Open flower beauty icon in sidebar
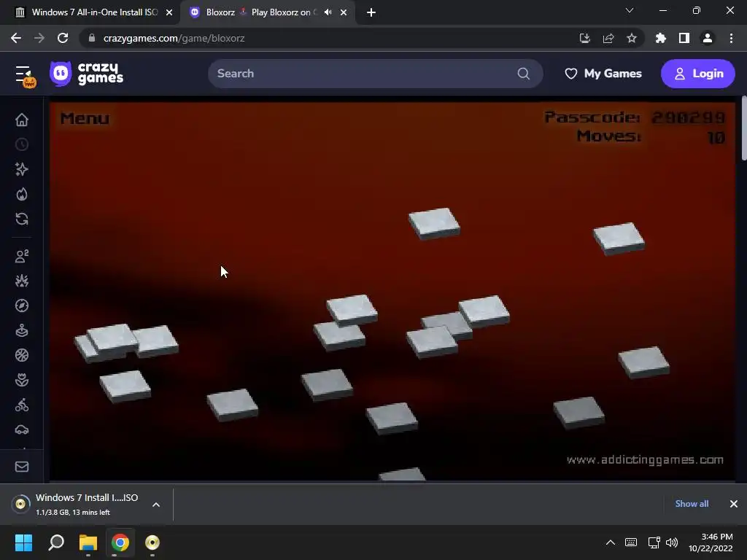This screenshot has height=560, width=747. coord(22,380)
